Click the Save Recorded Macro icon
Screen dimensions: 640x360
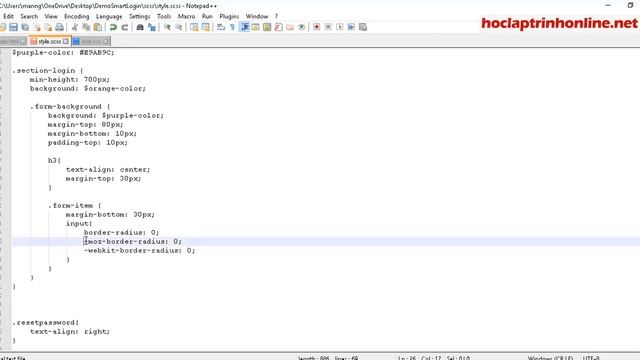coord(362,27)
